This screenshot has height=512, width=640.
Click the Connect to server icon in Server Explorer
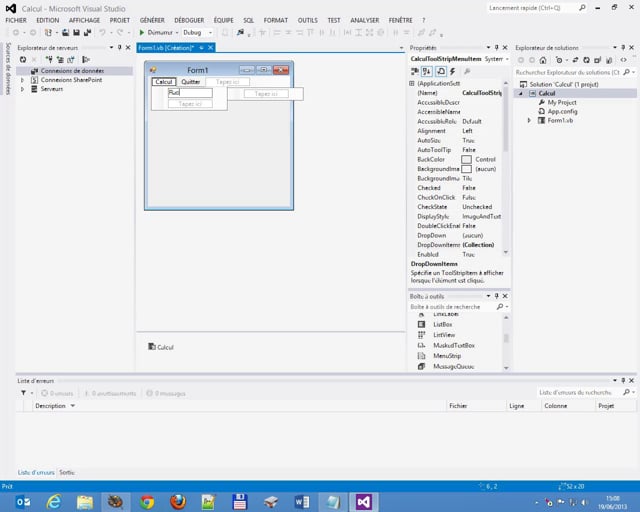(x=60, y=60)
